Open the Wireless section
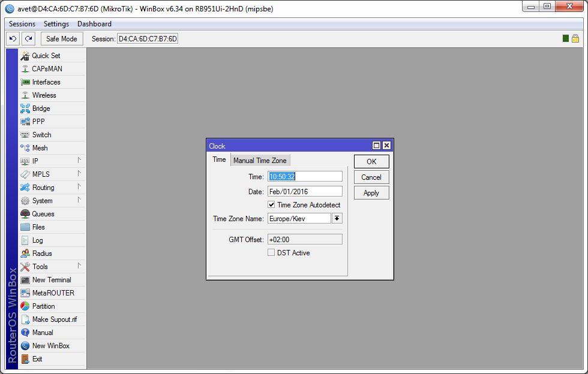 [44, 95]
